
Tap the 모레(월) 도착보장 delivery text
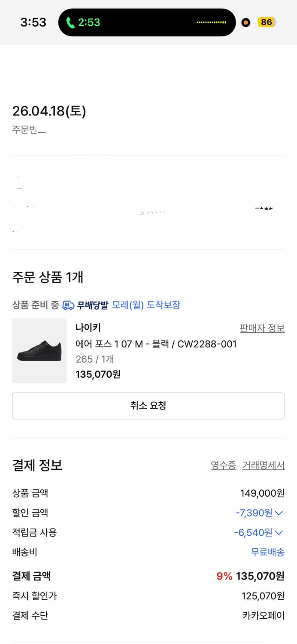146,305
